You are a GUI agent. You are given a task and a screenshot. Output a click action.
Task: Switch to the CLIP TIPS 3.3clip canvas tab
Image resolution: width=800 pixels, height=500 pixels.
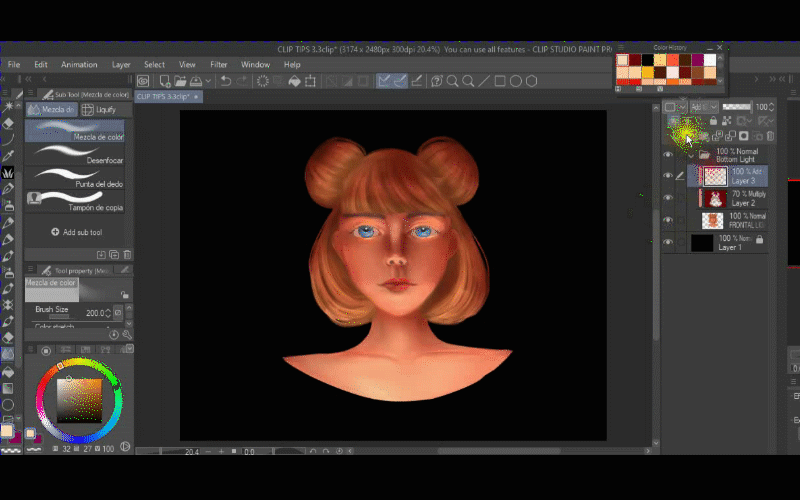(164, 97)
